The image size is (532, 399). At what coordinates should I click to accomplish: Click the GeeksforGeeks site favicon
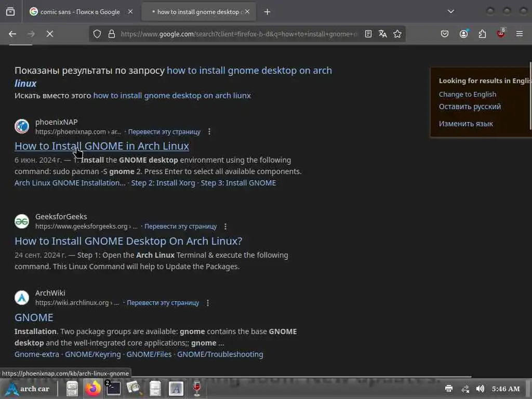tap(22, 221)
